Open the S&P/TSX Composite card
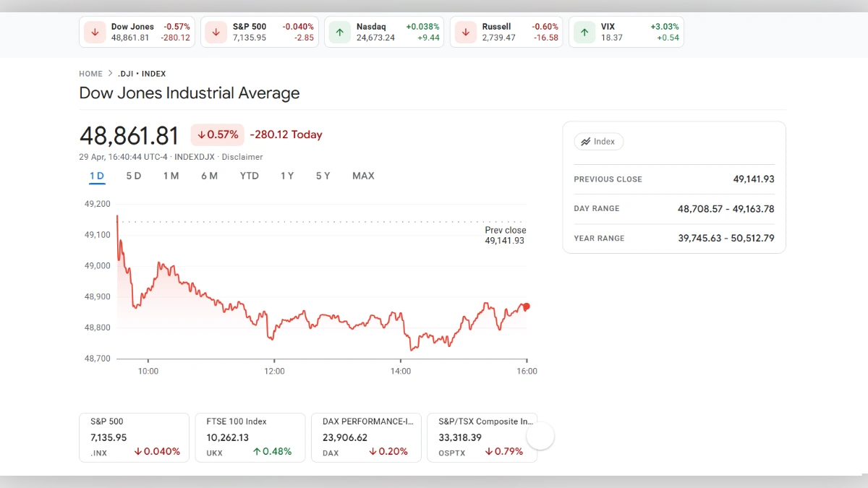 482,437
